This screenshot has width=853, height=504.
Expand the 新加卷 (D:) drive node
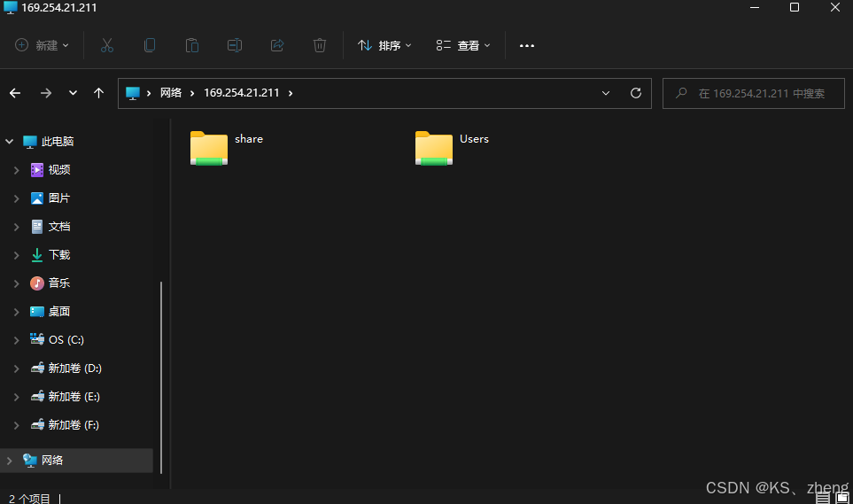pyautogui.click(x=16, y=368)
